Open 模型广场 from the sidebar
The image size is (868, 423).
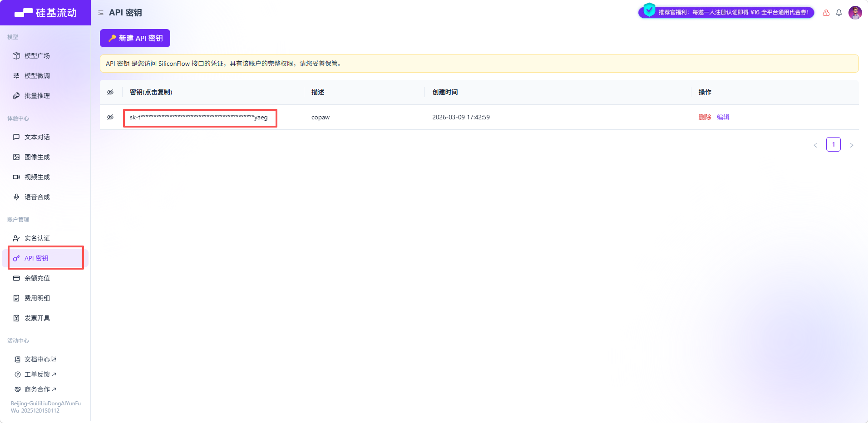tap(37, 56)
